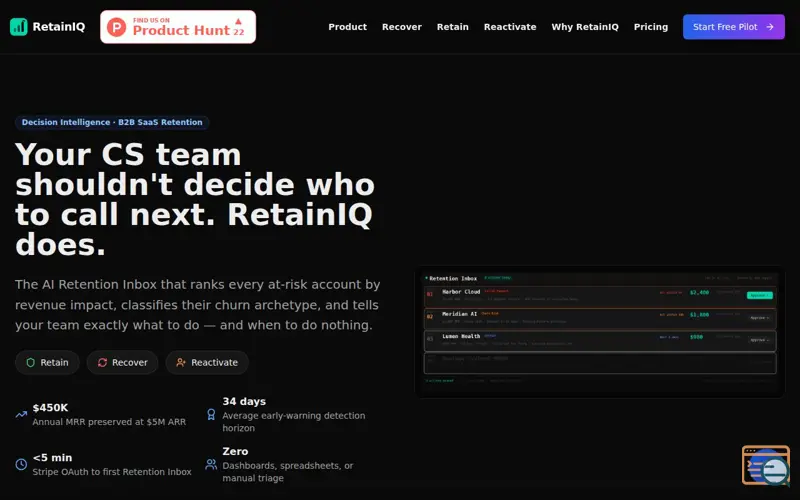
Task: Open Why RetainIQ in the navigation
Action: pos(585,27)
